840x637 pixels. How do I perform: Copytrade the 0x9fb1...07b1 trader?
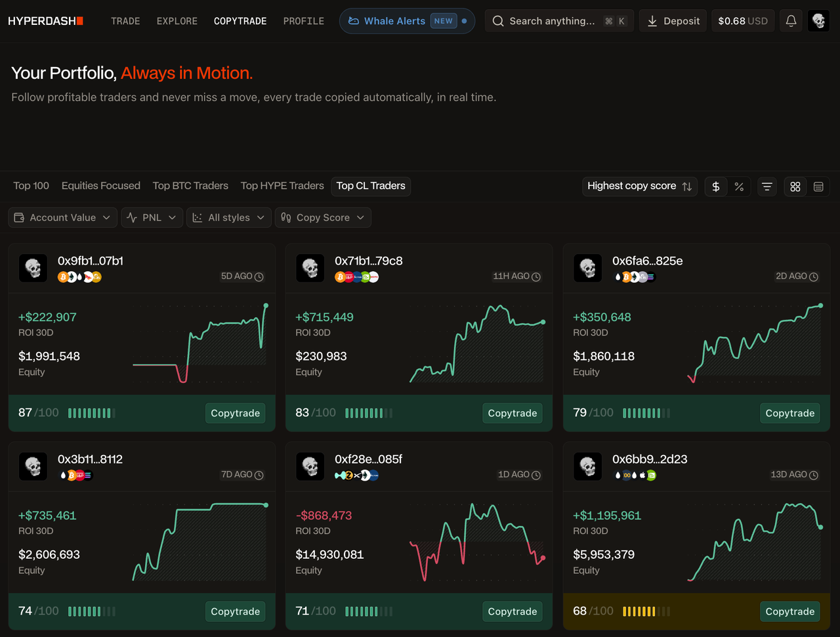(235, 413)
